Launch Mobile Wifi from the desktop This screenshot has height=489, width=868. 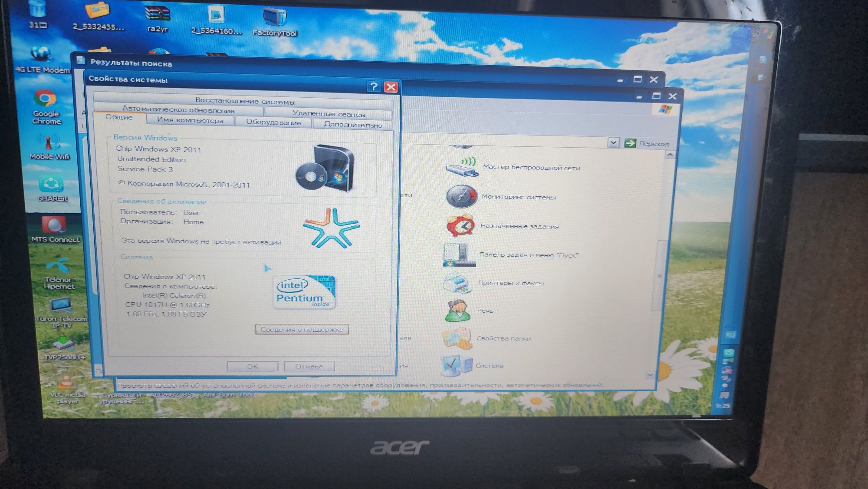[x=49, y=147]
